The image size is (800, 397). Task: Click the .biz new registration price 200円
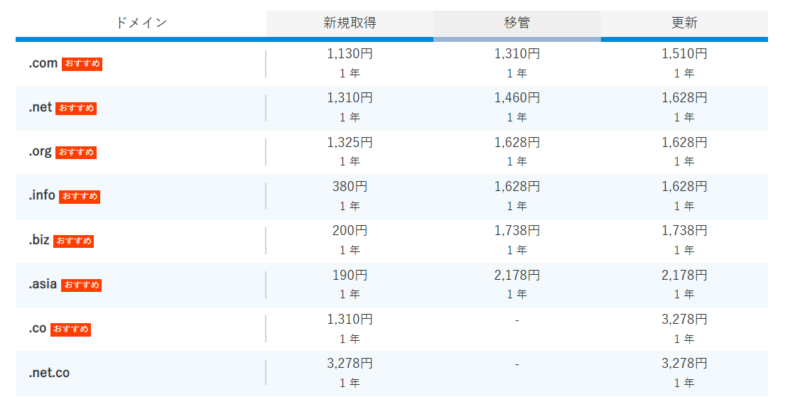click(x=350, y=231)
